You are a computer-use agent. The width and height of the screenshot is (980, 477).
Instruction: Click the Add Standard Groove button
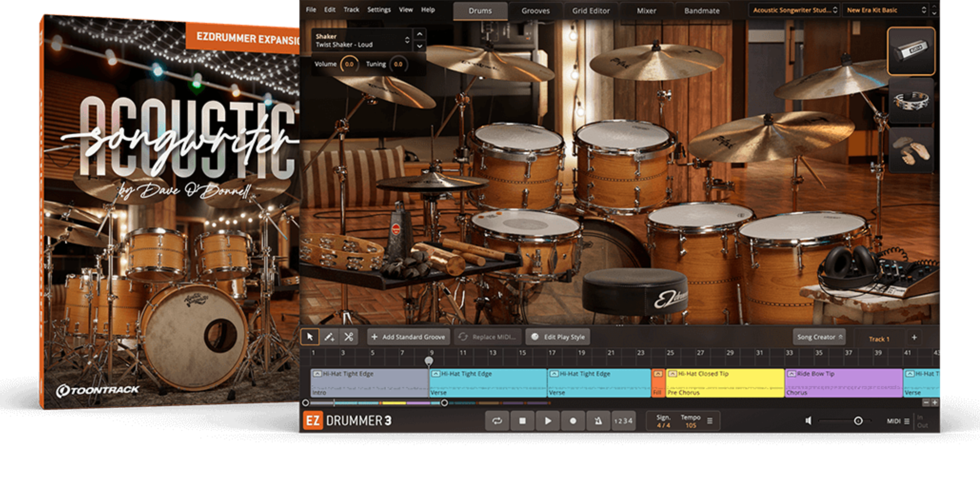pyautogui.click(x=409, y=337)
